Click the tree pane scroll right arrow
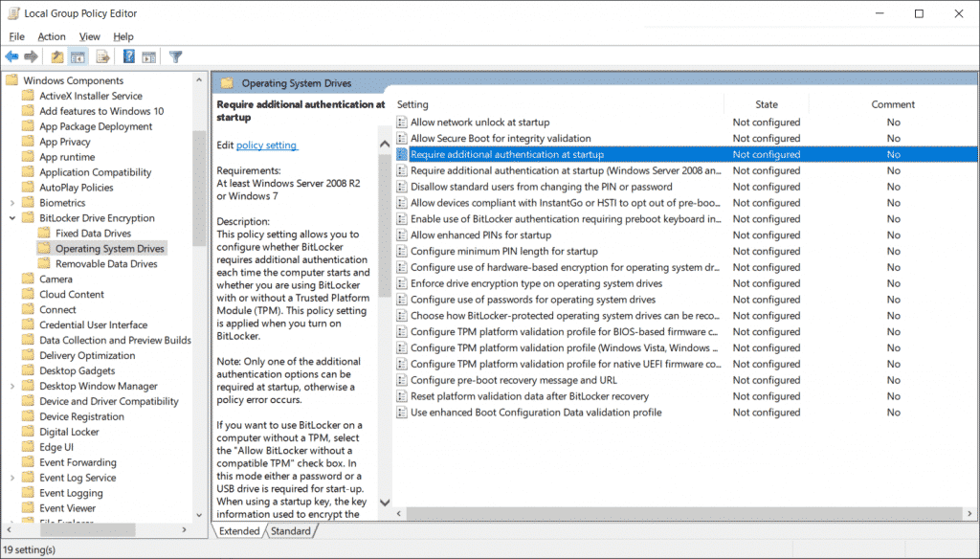The height and width of the screenshot is (559, 980). pos(184,529)
